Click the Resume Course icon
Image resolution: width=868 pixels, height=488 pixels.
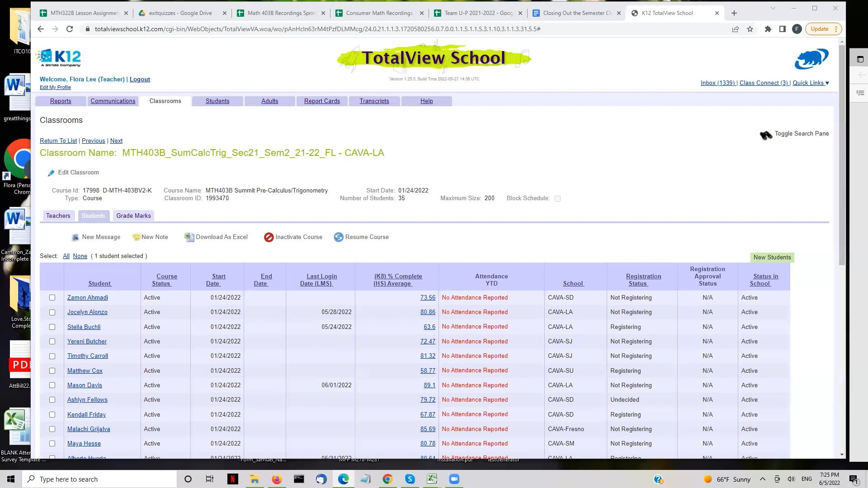[x=338, y=237]
